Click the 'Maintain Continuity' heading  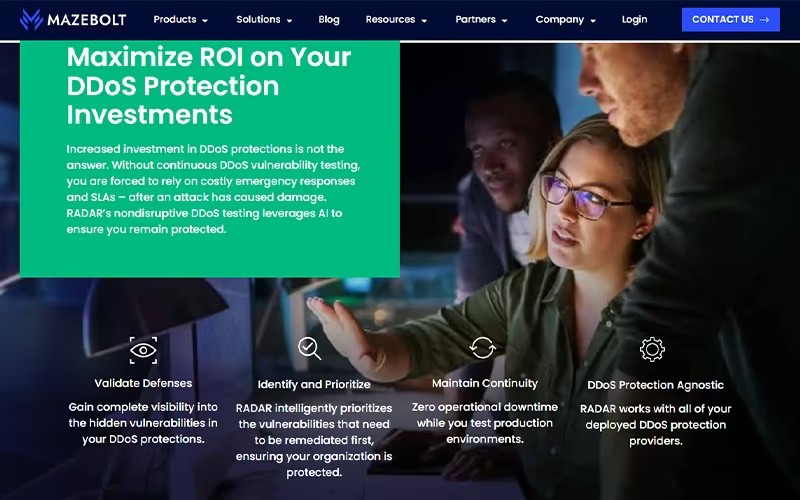[485, 383]
